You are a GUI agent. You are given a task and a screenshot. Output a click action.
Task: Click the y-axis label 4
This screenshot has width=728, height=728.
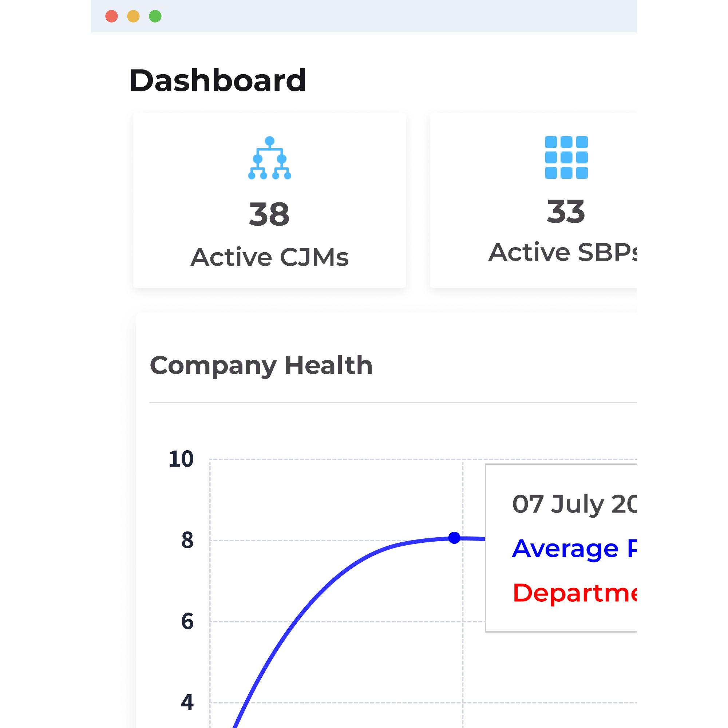click(187, 702)
